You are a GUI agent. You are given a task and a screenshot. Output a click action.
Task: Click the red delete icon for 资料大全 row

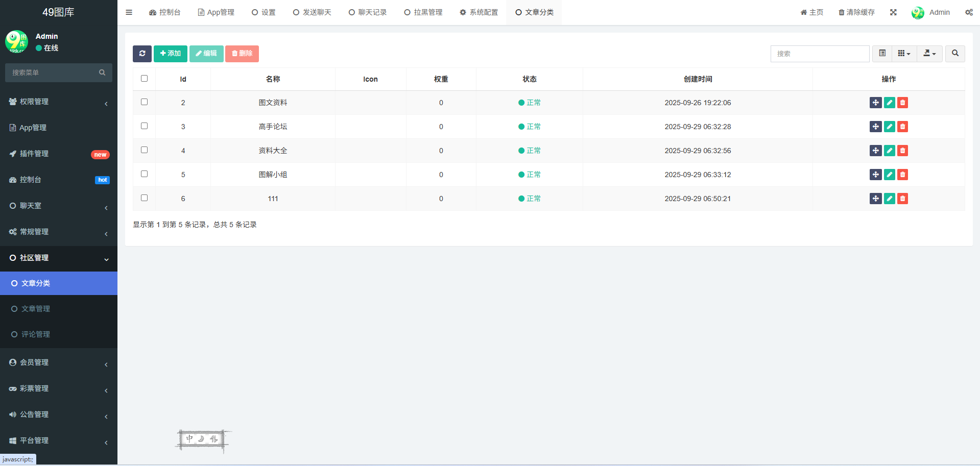pyautogui.click(x=902, y=151)
